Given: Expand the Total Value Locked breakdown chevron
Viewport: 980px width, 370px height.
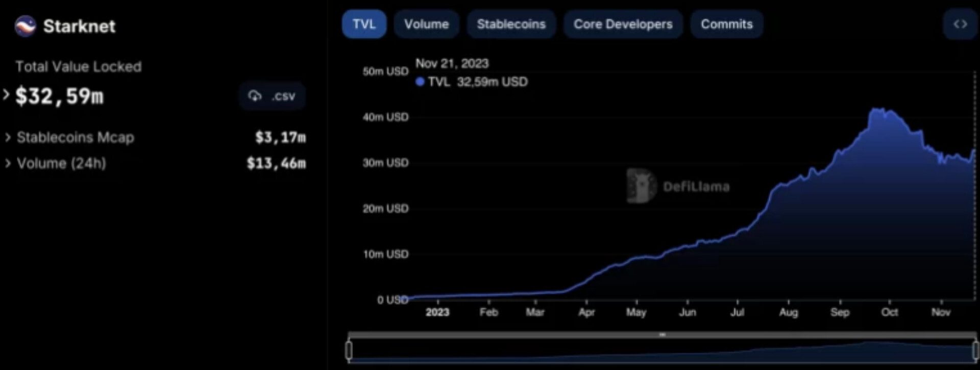Looking at the screenshot, I should (x=6, y=94).
